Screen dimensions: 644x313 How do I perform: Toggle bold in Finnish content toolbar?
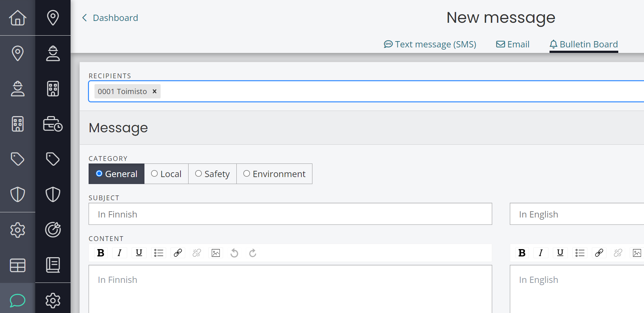tap(101, 253)
